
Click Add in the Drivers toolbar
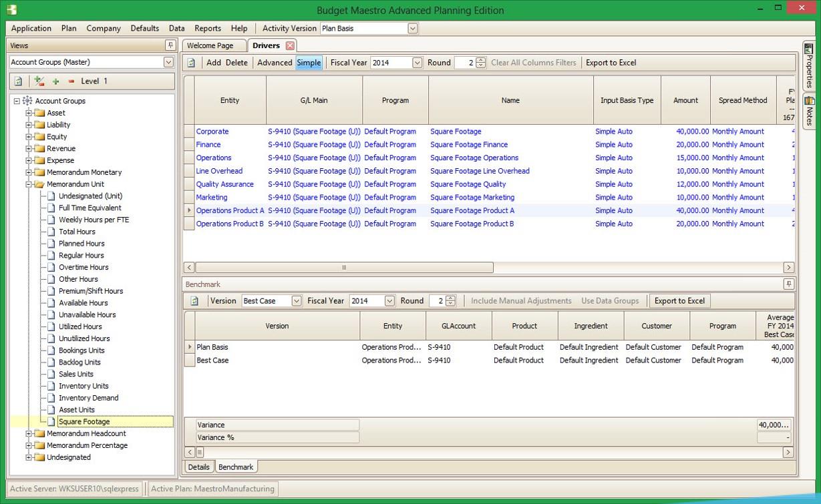point(214,63)
